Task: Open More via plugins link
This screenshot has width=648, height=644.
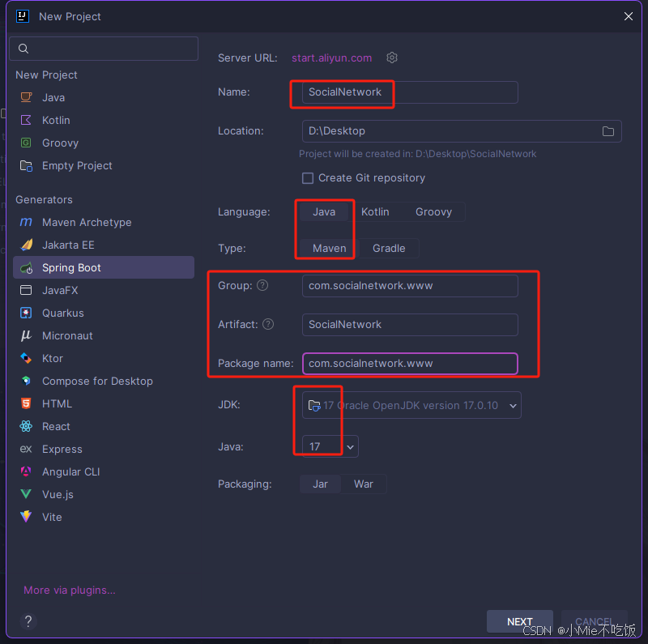Action: (x=70, y=590)
